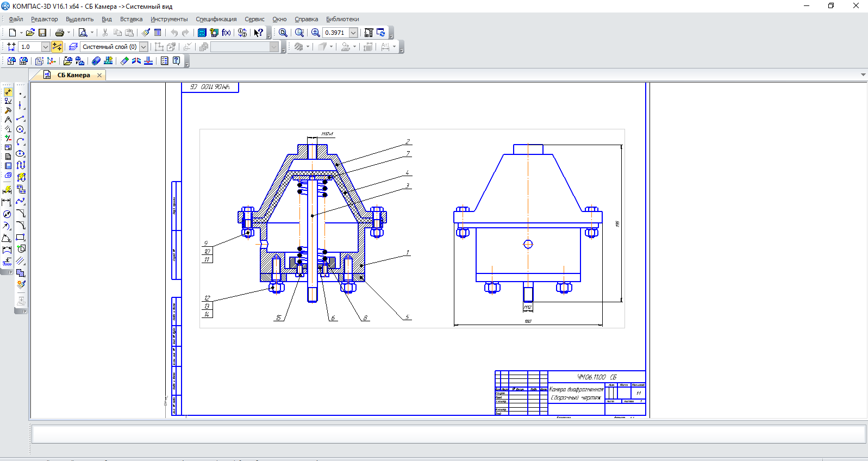Select the Rectangle drawing tool
This screenshot has height=461, width=868.
pyautogui.click(x=21, y=237)
